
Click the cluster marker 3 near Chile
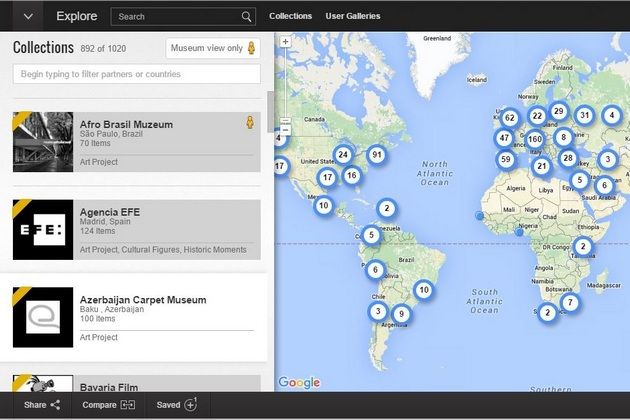pos(378,311)
